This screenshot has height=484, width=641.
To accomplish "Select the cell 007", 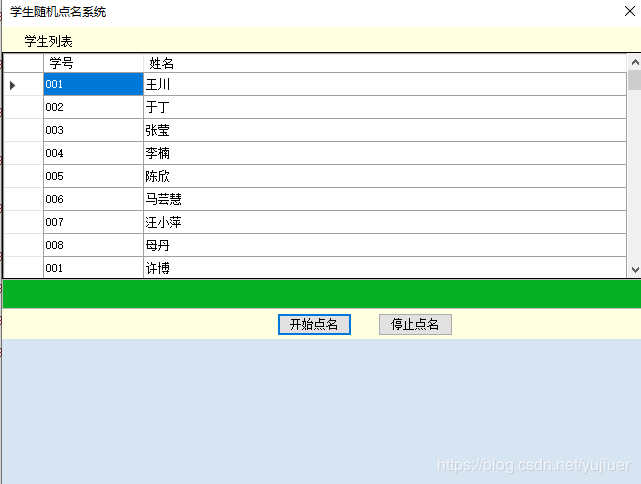I will coord(93,222).
